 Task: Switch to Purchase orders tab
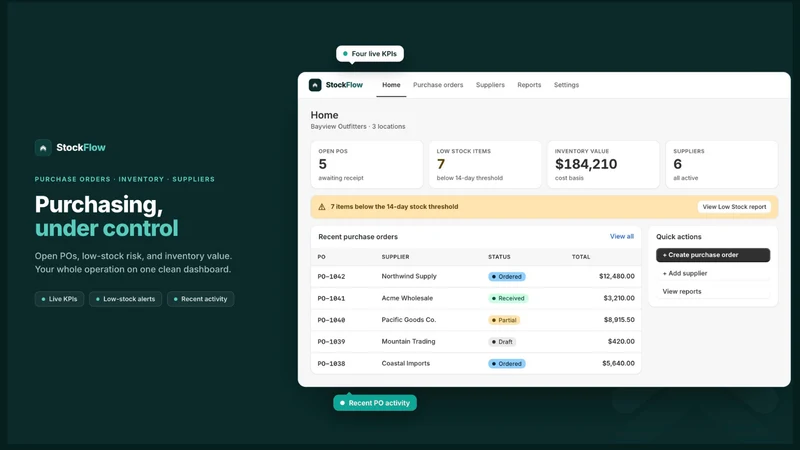tap(438, 85)
